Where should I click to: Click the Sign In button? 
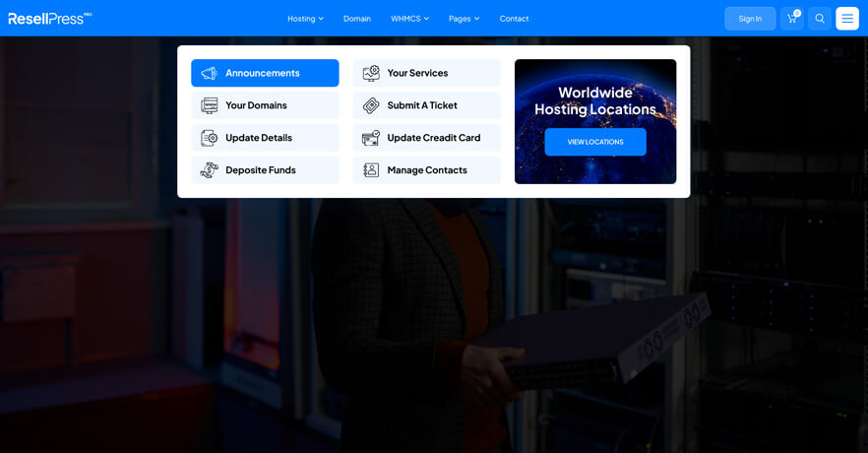pyautogui.click(x=750, y=19)
